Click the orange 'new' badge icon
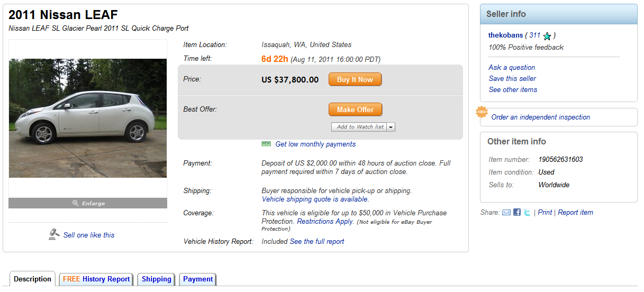Viewport: 644px width, 292px height. point(482,113)
